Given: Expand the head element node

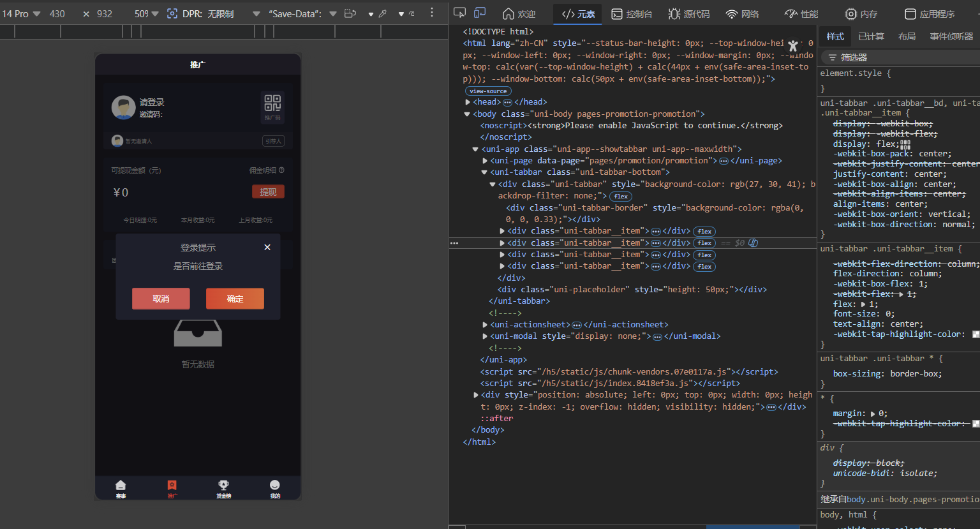Looking at the screenshot, I should point(468,102).
